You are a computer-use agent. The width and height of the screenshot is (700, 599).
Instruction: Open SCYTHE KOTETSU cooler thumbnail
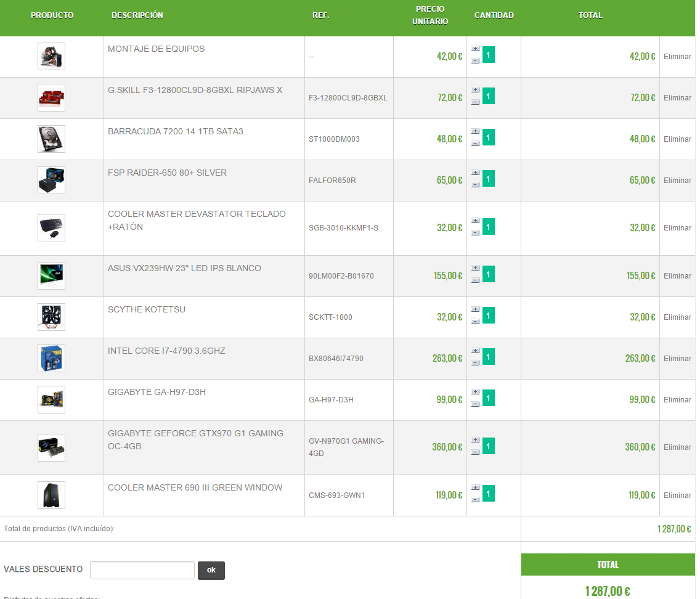click(x=51, y=317)
